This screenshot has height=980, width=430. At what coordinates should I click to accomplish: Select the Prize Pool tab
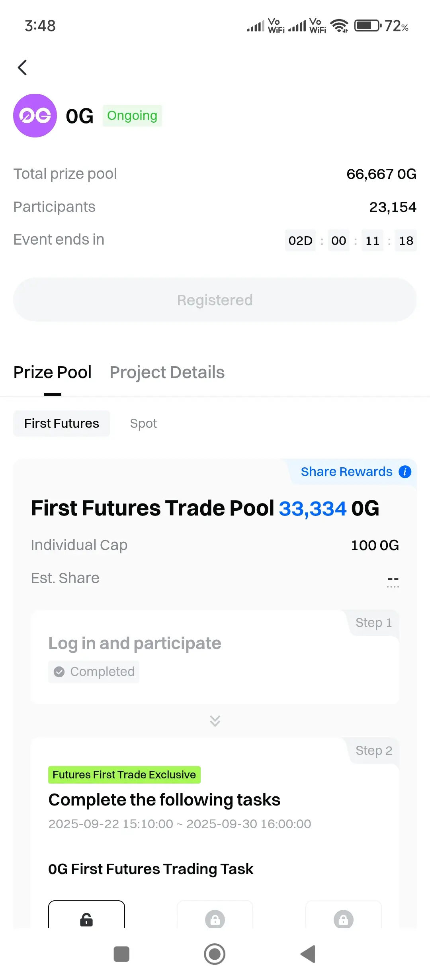[x=53, y=372]
